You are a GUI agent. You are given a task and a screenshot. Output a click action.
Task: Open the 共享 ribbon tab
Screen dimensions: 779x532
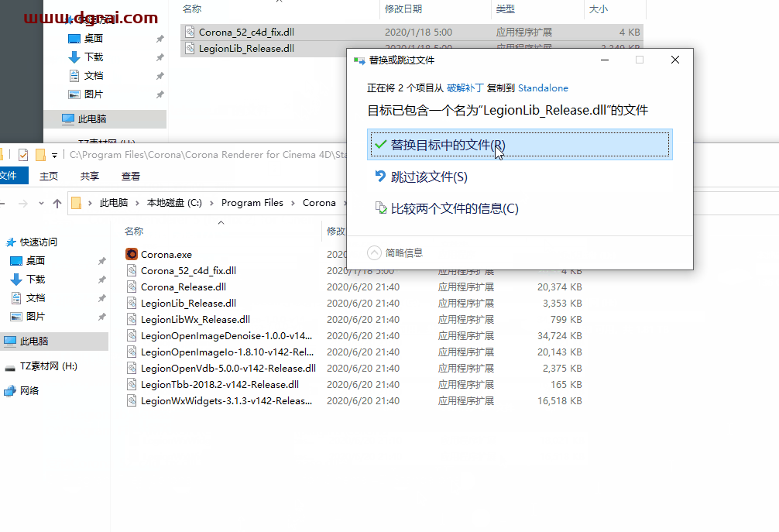point(90,176)
